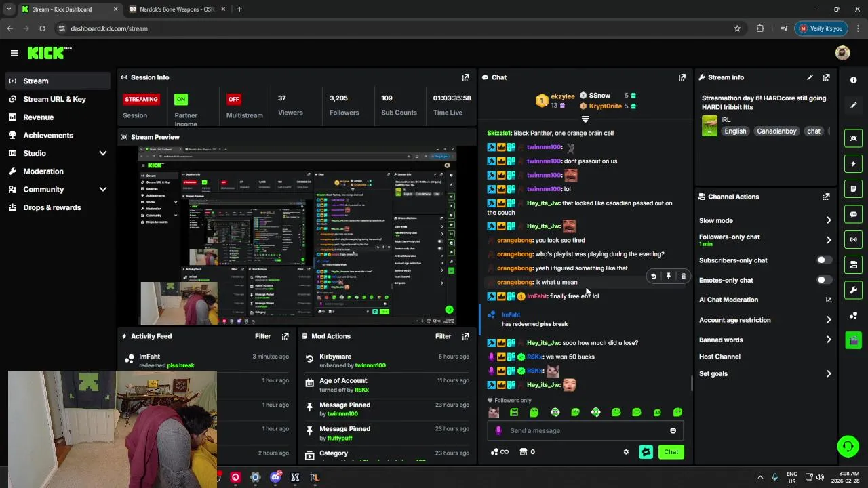
Task: Click the Kick logo
Action: (49, 53)
